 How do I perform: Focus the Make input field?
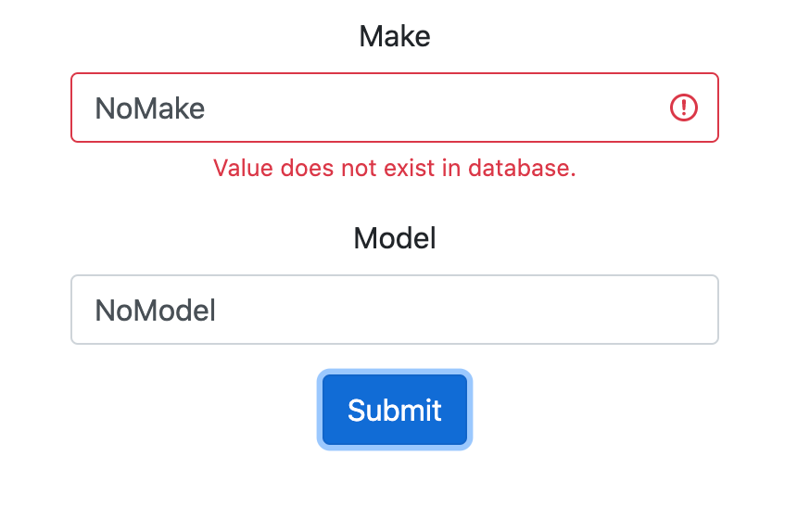395,108
